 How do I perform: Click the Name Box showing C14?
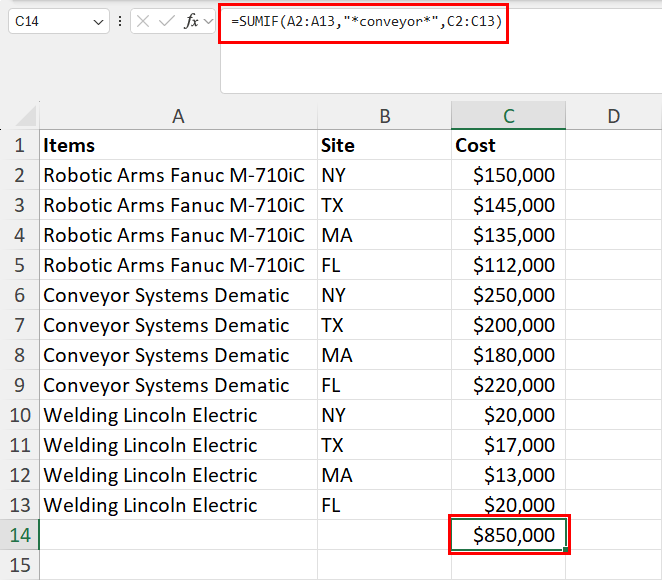click(x=59, y=21)
